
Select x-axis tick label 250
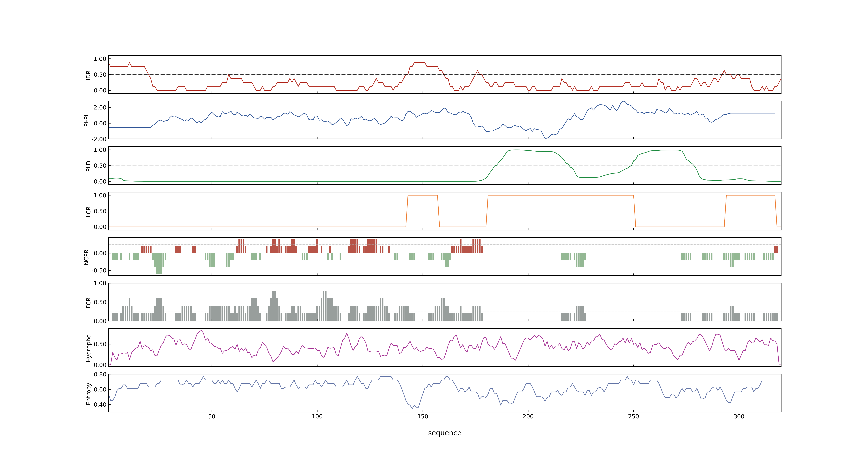(633, 416)
